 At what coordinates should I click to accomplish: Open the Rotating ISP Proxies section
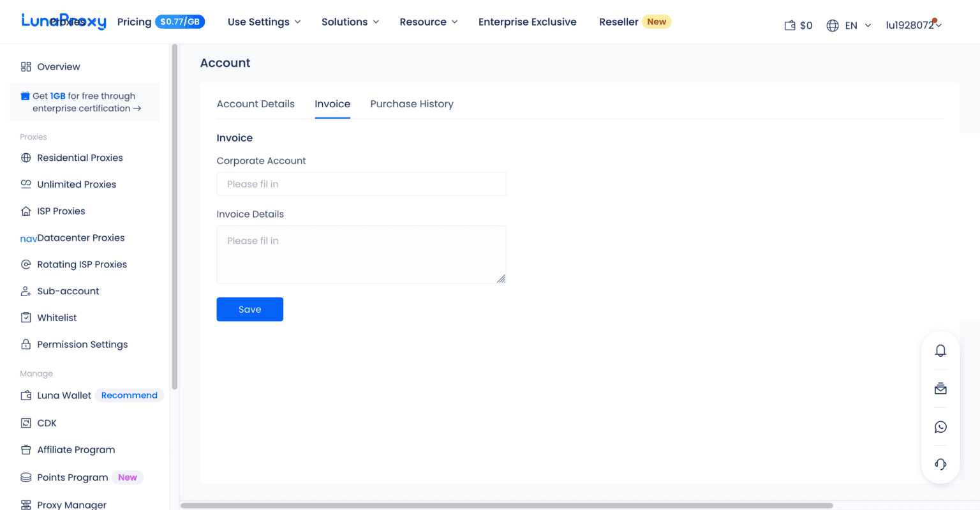(83, 264)
